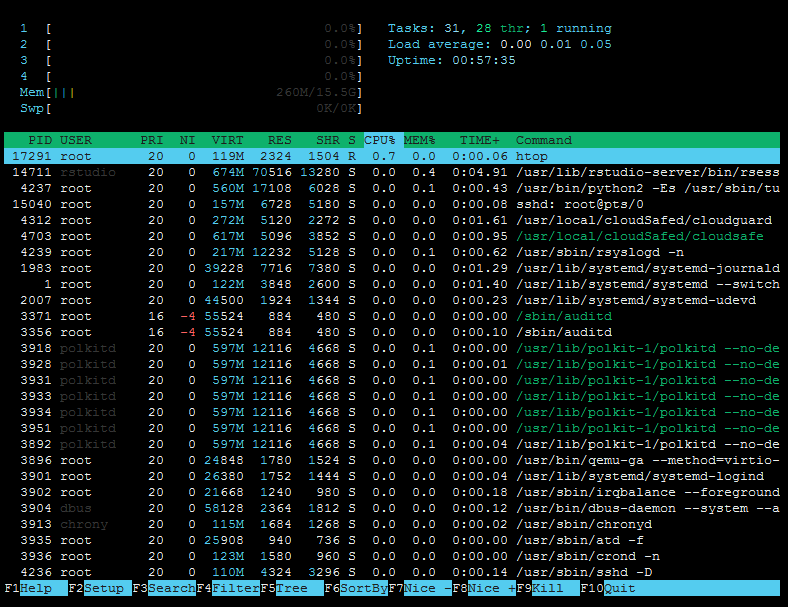Activate the F4 Filter footer option

click(228, 588)
